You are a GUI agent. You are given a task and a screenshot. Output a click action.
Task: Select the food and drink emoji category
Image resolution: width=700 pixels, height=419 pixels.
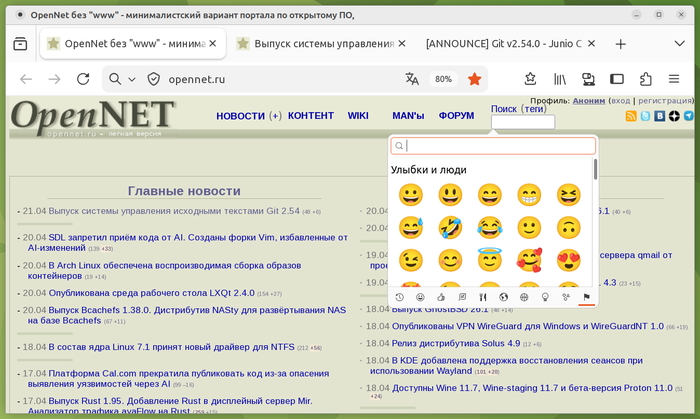pyautogui.click(x=482, y=297)
